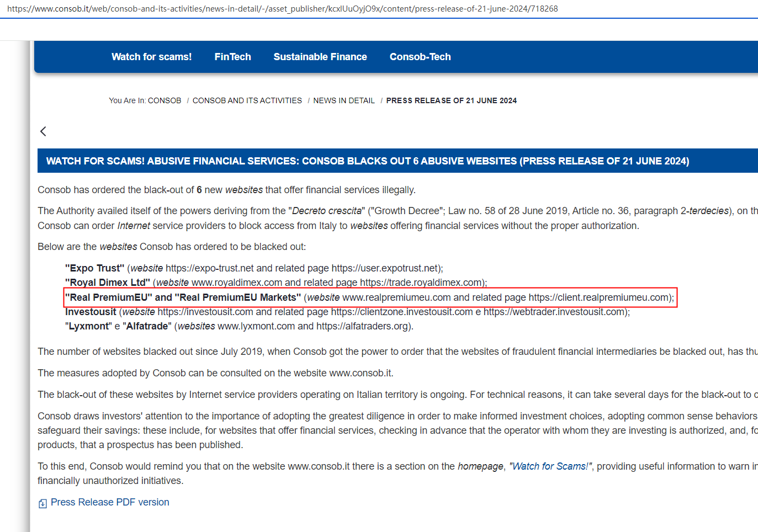Click the press release headline banner
The image size is (758, 532).
397,161
